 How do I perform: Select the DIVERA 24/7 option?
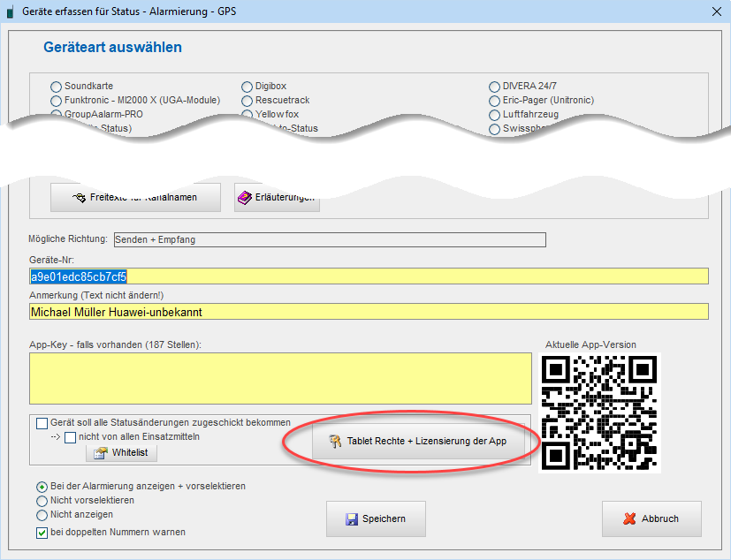(x=494, y=87)
